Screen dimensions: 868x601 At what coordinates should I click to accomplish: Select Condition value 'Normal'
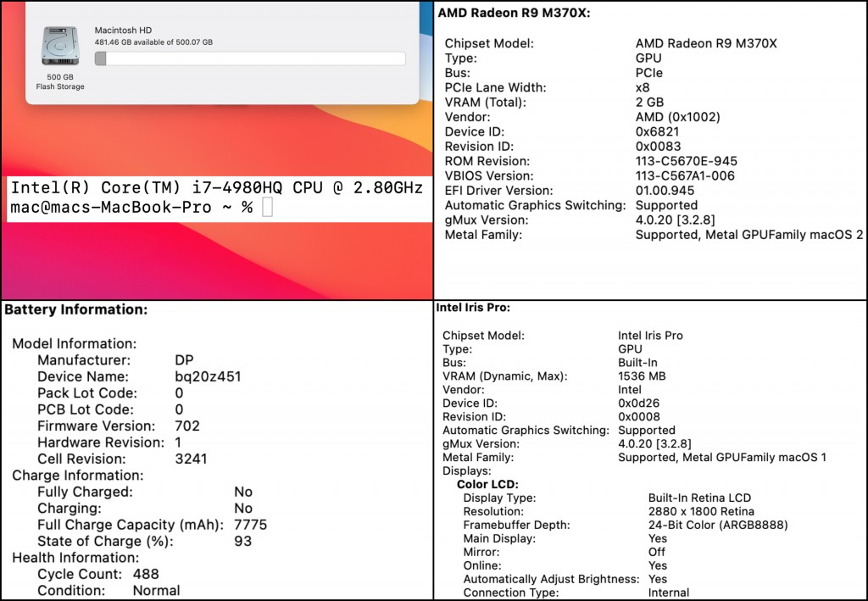pyautogui.click(x=157, y=591)
